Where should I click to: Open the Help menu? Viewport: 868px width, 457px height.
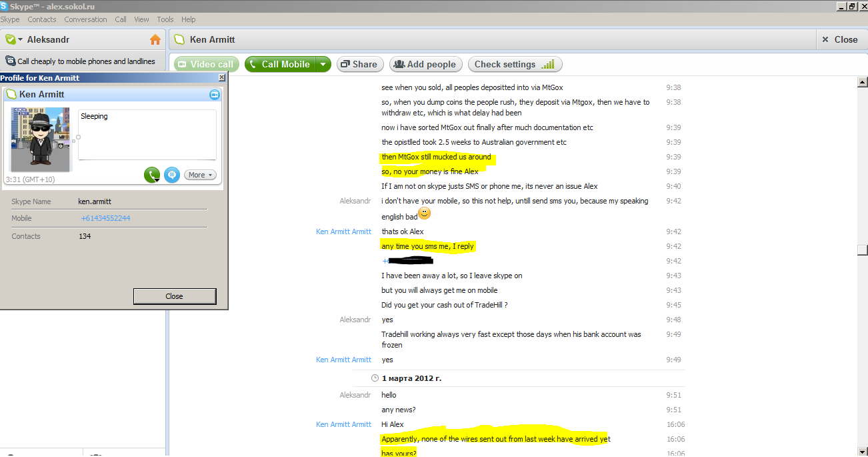click(x=189, y=19)
